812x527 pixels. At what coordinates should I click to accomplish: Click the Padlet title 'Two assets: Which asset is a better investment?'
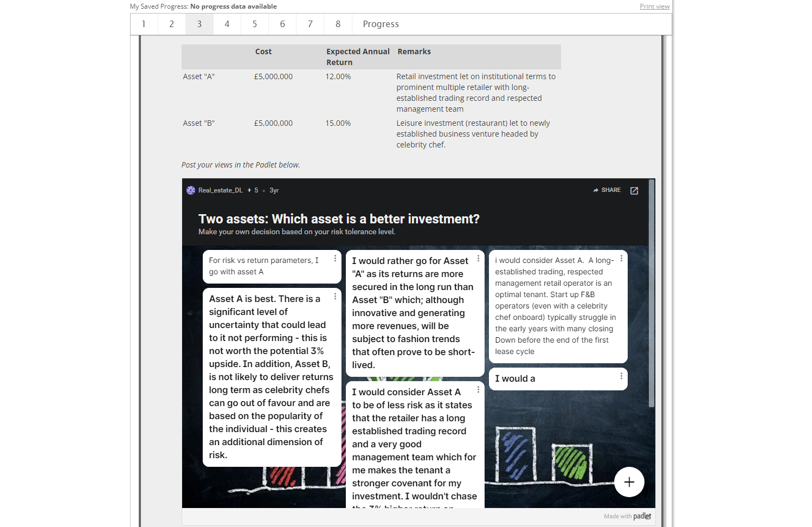[x=339, y=219]
